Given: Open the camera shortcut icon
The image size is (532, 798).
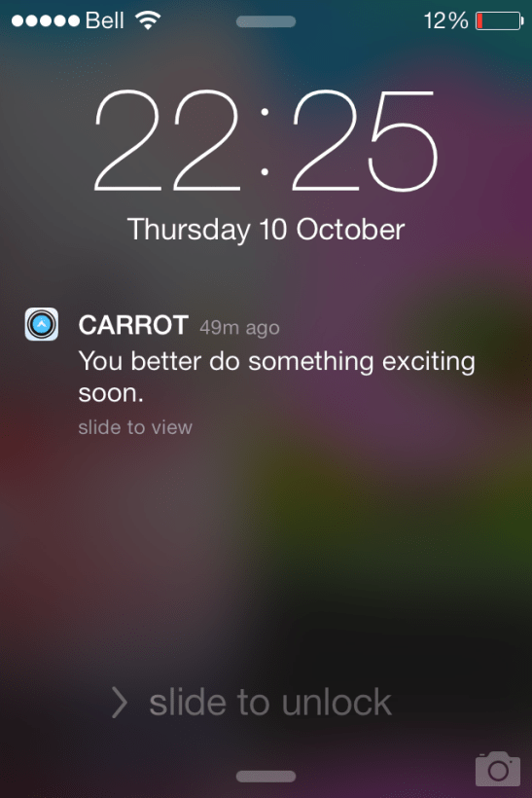Looking at the screenshot, I should pyautogui.click(x=497, y=769).
